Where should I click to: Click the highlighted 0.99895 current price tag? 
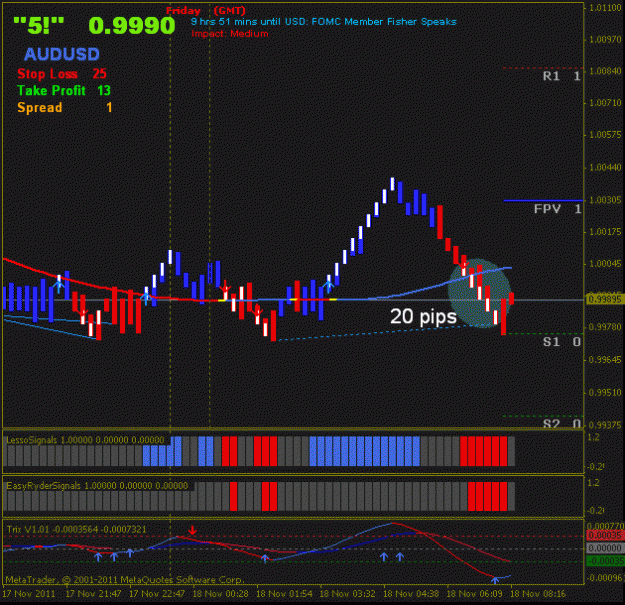(x=605, y=299)
